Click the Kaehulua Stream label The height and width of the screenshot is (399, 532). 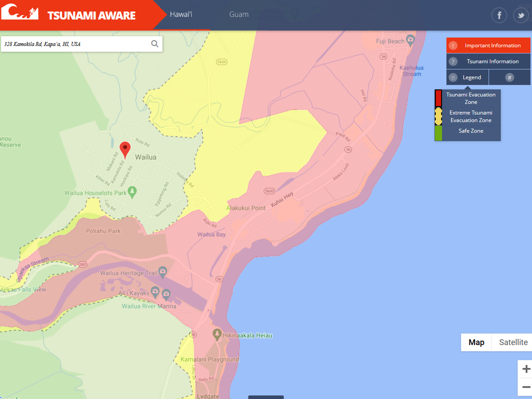pos(412,71)
